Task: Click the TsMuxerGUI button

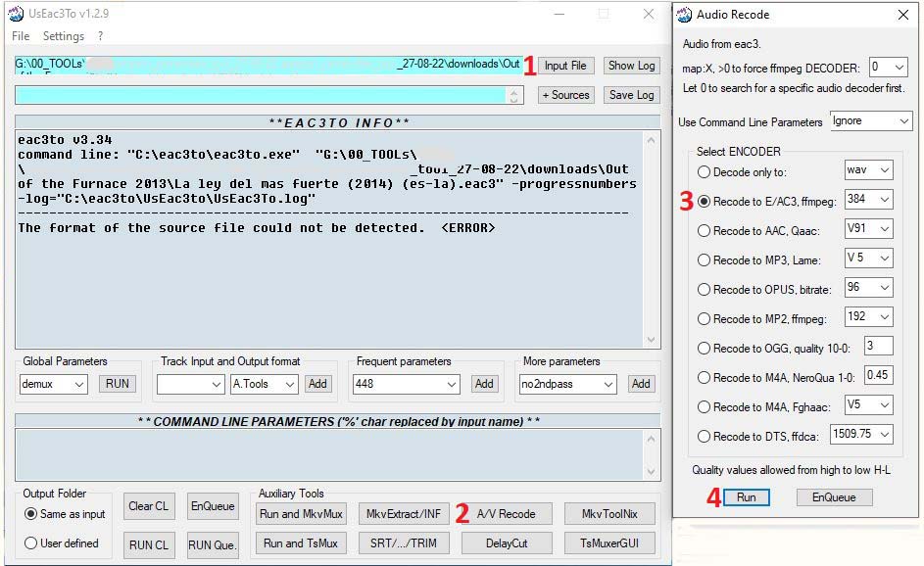Action: coord(609,543)
